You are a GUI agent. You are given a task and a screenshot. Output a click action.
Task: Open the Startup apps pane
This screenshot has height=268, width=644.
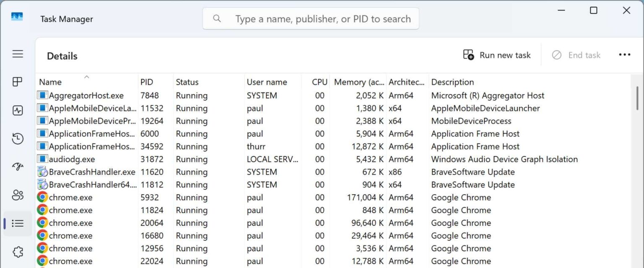17,167
